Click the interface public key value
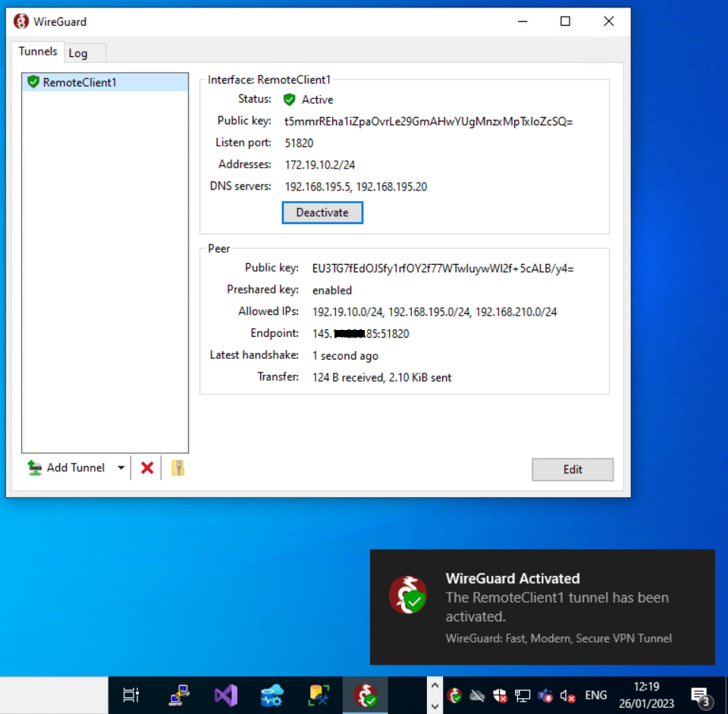The width and height of the screenshot is (728, 714). click(x=428, y=121)
